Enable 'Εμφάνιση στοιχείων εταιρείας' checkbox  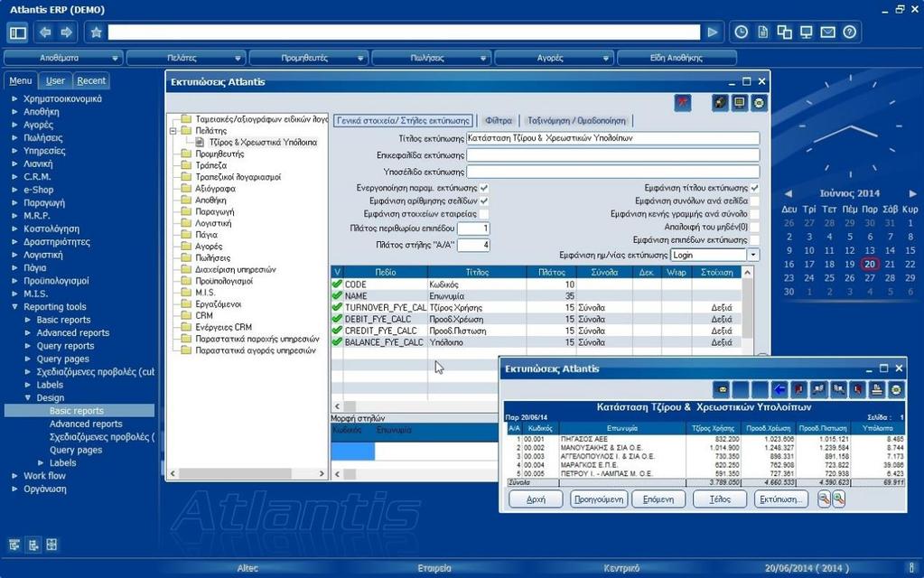(484, 214)
